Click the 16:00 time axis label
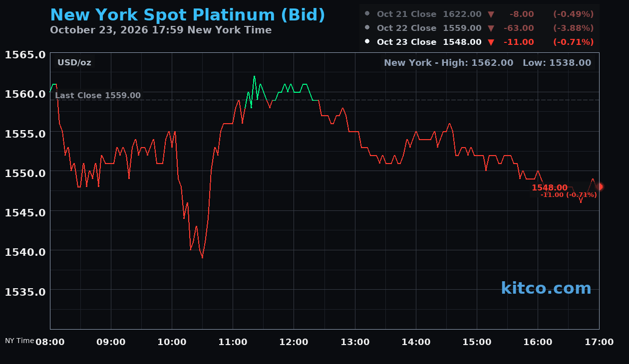The image size is (629, 364). [x=538, y=342]
